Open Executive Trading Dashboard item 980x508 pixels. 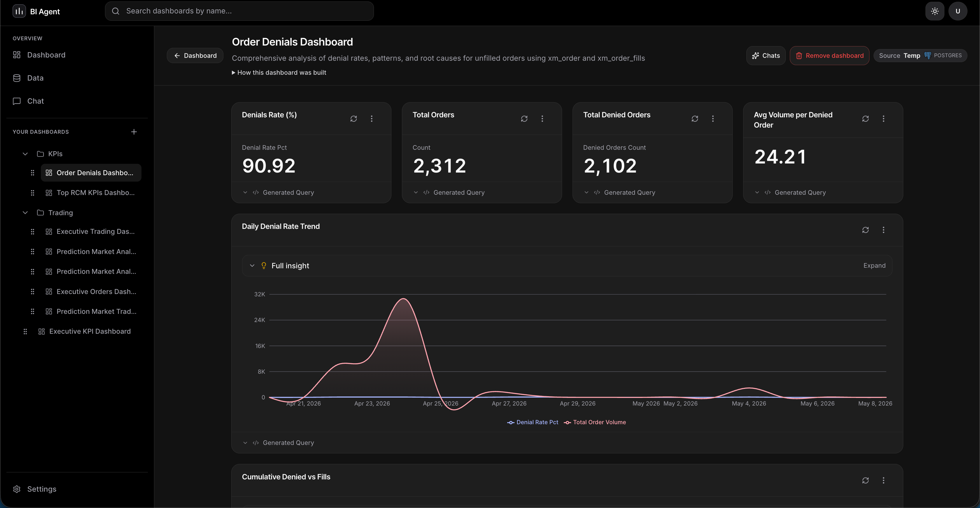pos(91,232)
